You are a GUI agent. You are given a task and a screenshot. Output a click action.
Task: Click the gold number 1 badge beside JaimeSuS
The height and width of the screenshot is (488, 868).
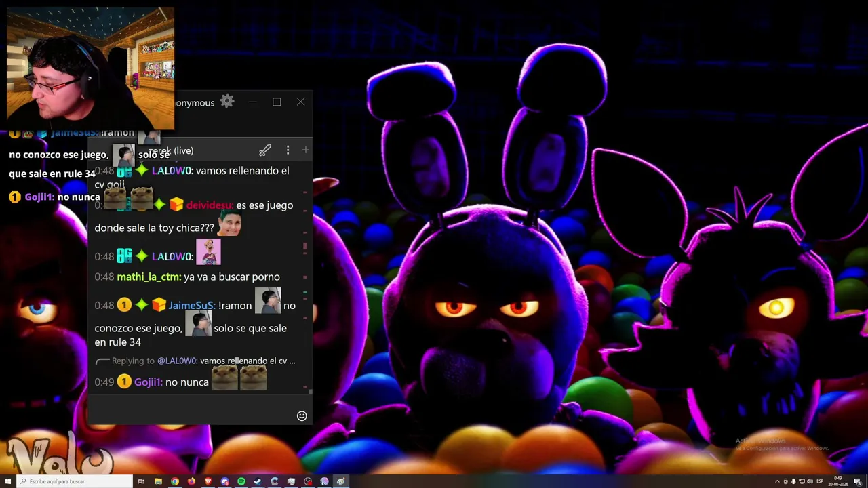click(124, 305)
